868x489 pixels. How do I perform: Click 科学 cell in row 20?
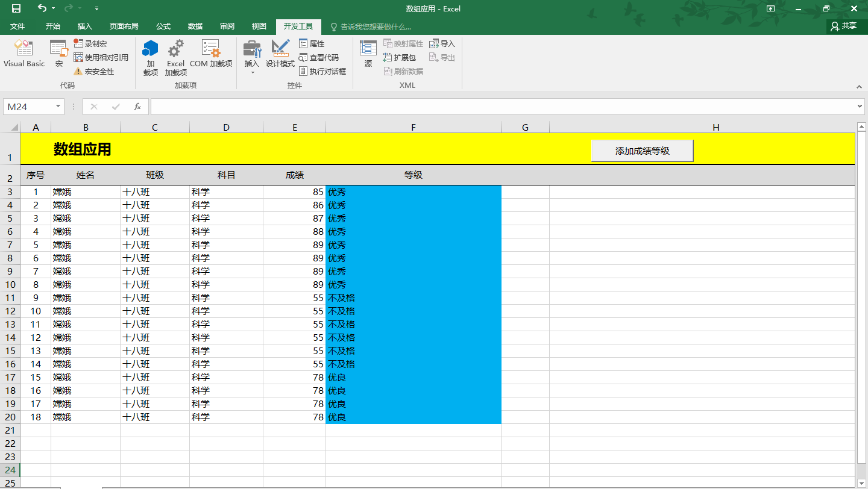pos(226,417)
